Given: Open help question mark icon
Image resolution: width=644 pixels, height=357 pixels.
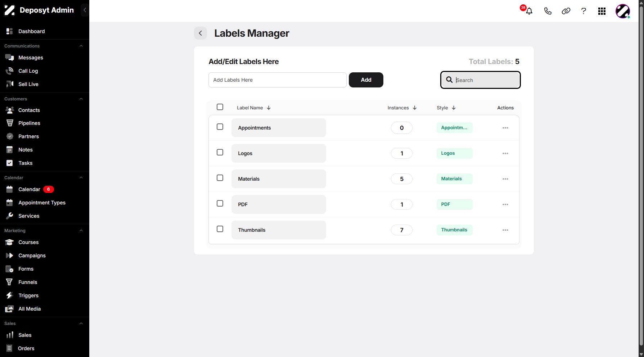Looking at the screenshot, I should 584,11.
